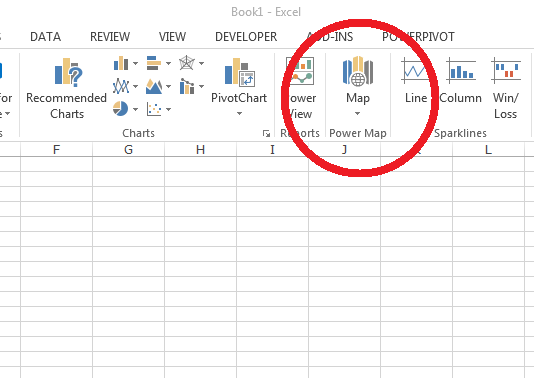Insert a radar chart
534x378 pixels.
click(187, 63)
